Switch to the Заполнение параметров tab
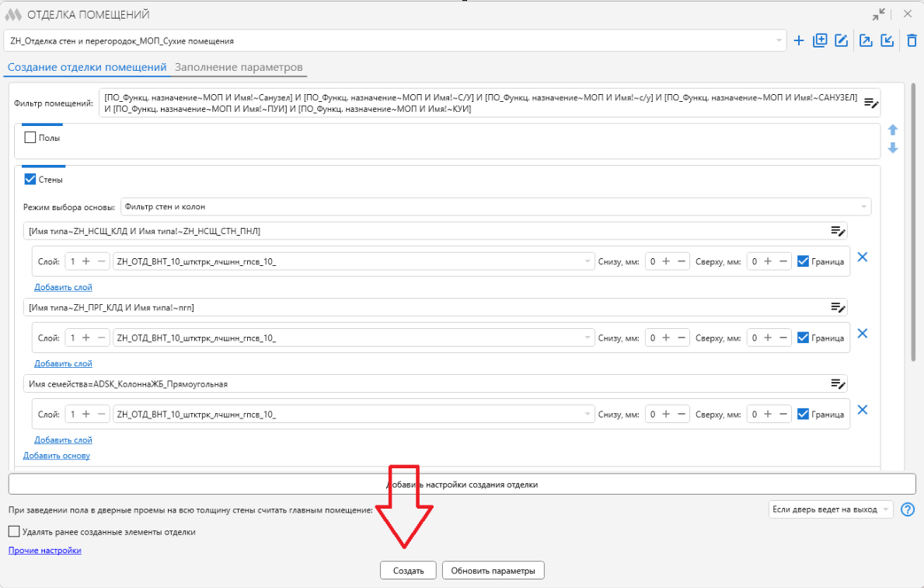 pos(239,67)
